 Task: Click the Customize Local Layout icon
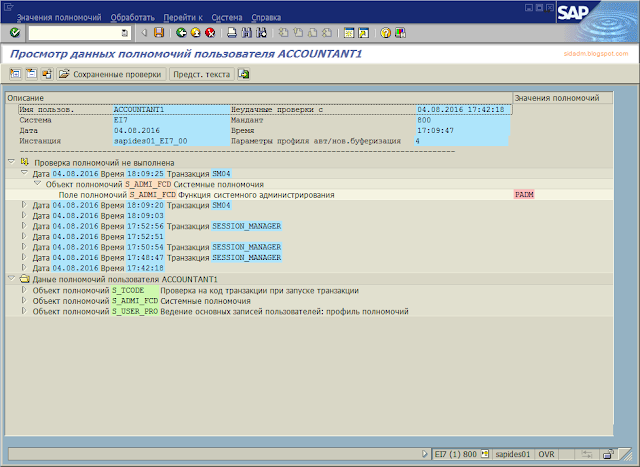click(x=400, y=33)
